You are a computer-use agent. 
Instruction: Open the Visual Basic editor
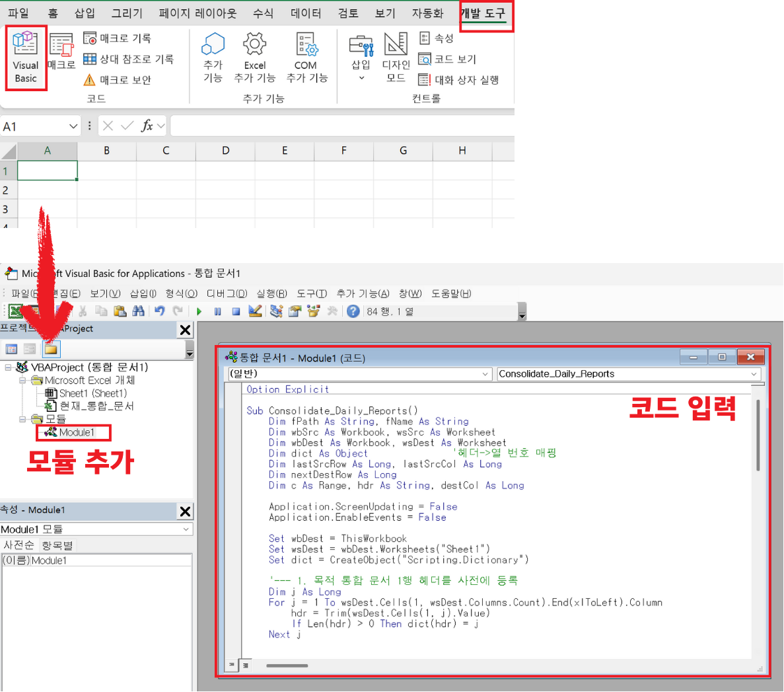pyautogui.click(x=26, y=58)
